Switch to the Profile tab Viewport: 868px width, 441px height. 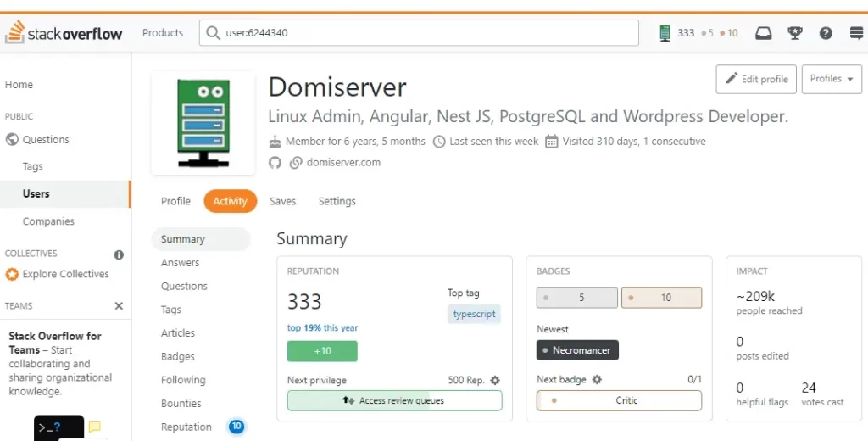(175, 201)
